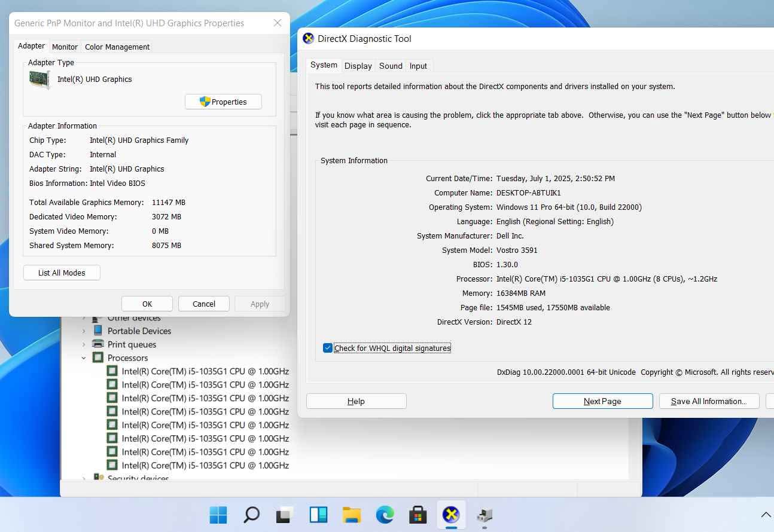This screenshot has height=532, width=774.
Task: Open adapter Properties with shield icon
Action: [x=223, y=102]
